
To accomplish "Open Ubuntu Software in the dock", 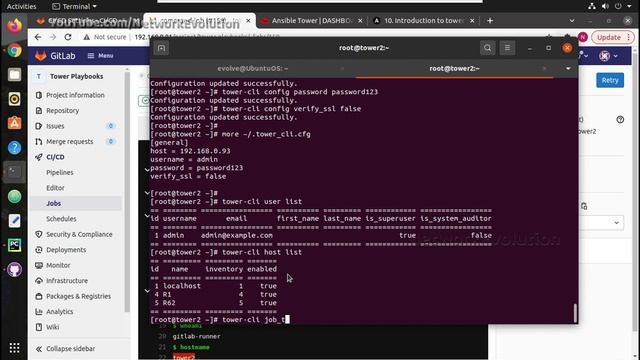I will (14, 123).
